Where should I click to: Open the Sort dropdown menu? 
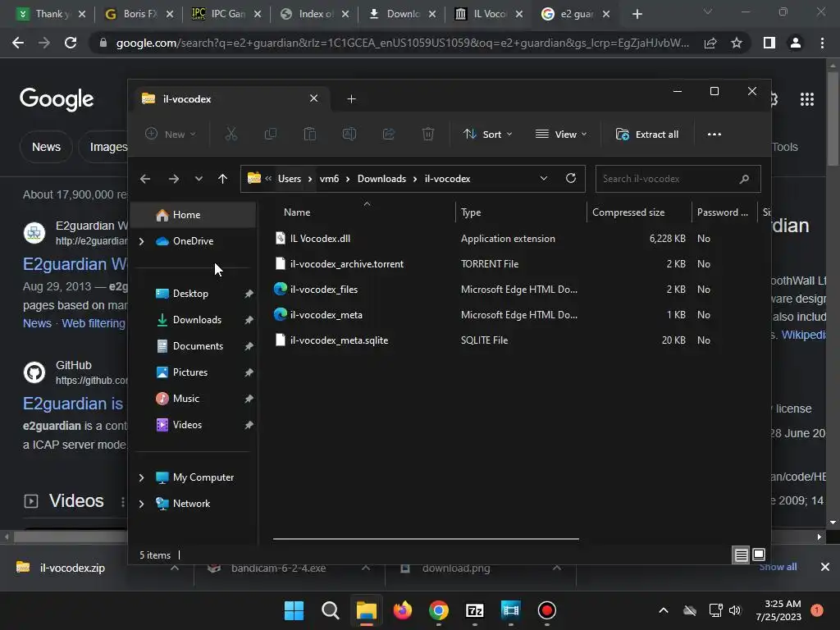pos(487,134)
